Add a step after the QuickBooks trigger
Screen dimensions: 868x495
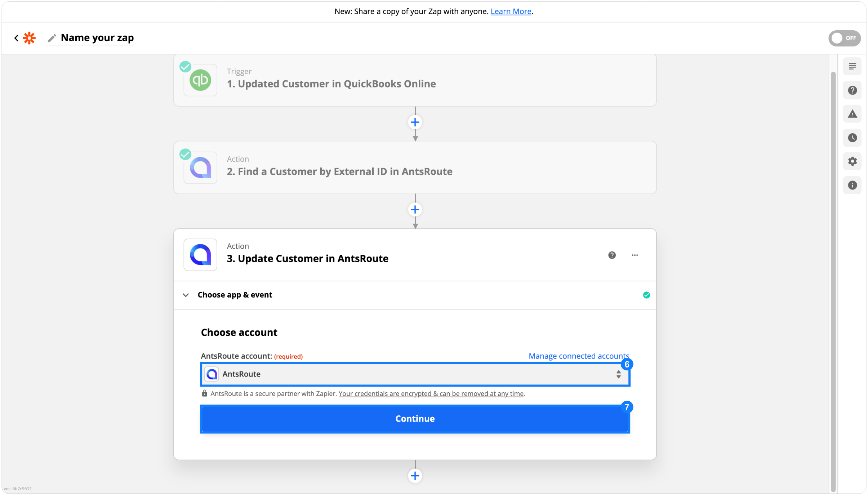click(415, 122)
